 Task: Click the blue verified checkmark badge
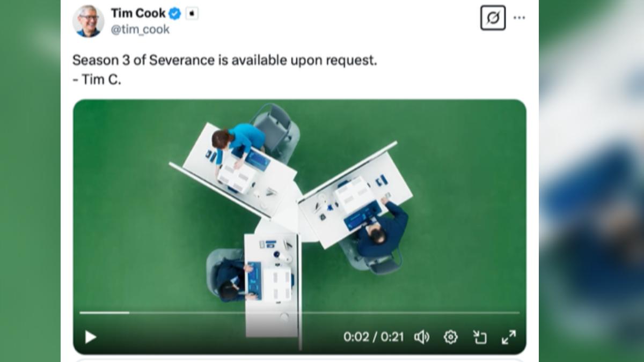coord(175,13)
